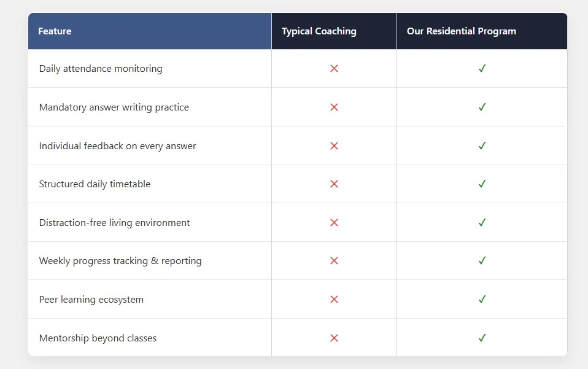Click green checkmark for Distraction-free living environment

tap(482, 222)
